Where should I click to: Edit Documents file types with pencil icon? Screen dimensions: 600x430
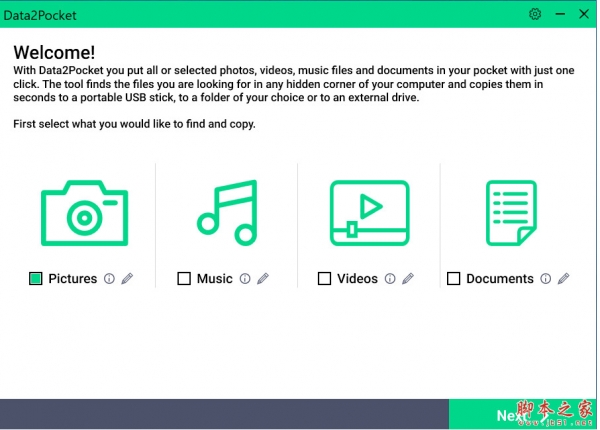pos(563,279)
